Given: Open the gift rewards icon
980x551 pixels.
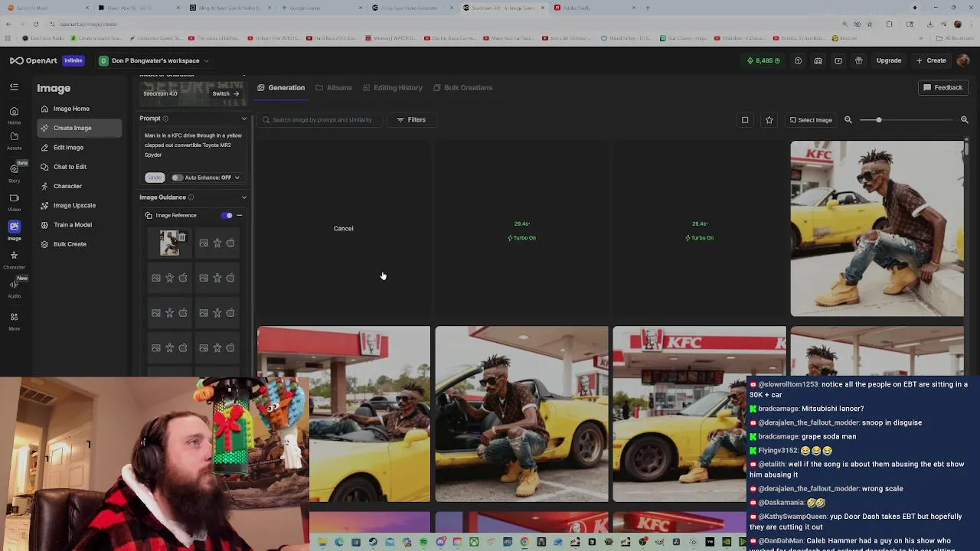Looking at the screenshot, I should [859, 60].
